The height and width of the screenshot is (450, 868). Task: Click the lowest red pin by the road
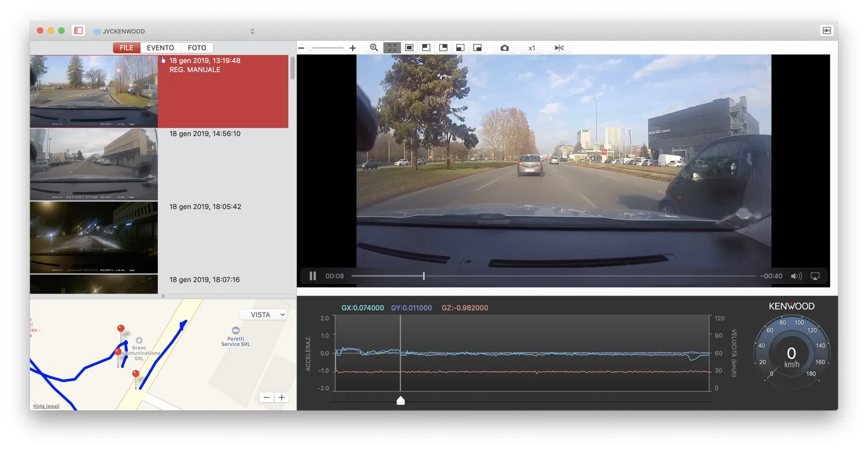coord(136,375)
